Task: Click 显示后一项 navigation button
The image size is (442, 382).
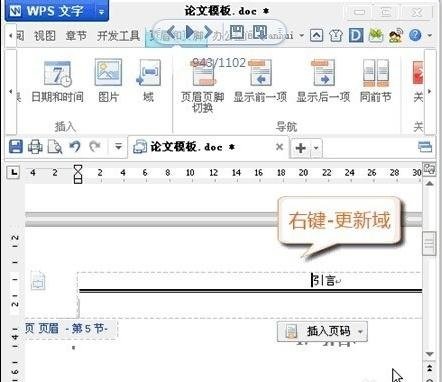Action: 323,82
